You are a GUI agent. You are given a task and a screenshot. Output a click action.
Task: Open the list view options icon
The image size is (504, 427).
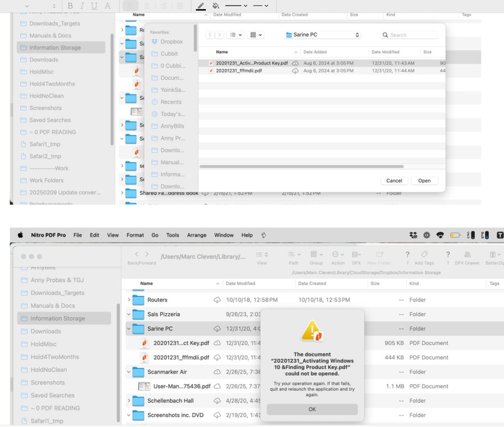(x=235, y=35)
